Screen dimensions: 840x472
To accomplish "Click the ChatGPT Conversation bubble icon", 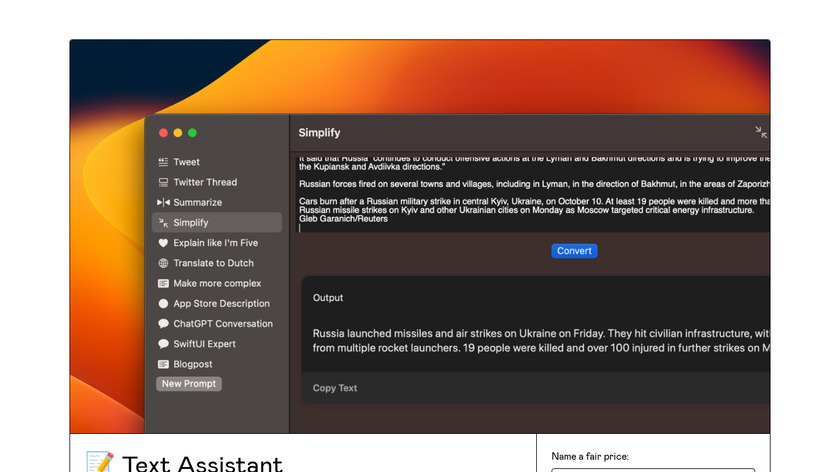I will (163, 324).
